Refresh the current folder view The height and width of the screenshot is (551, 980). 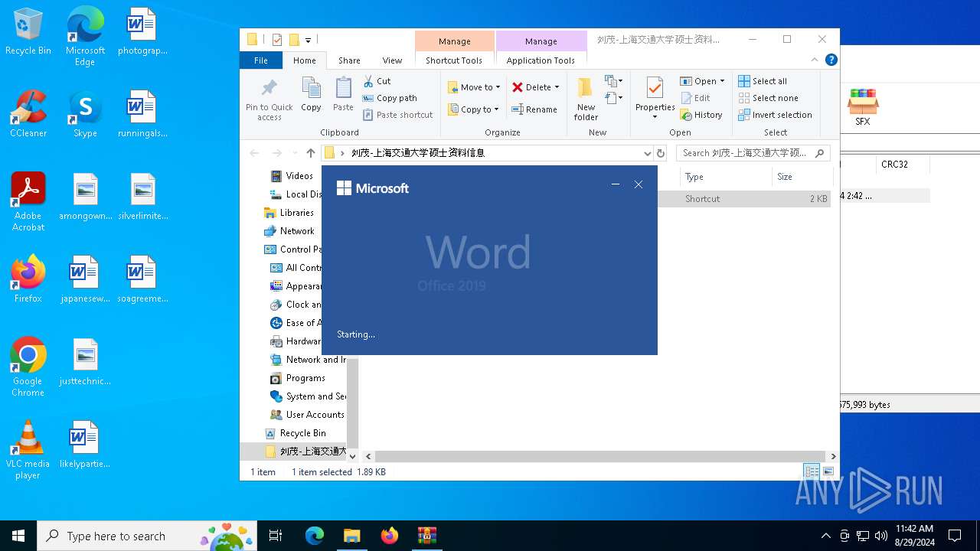pyautogui.click(x=661, y=153)
